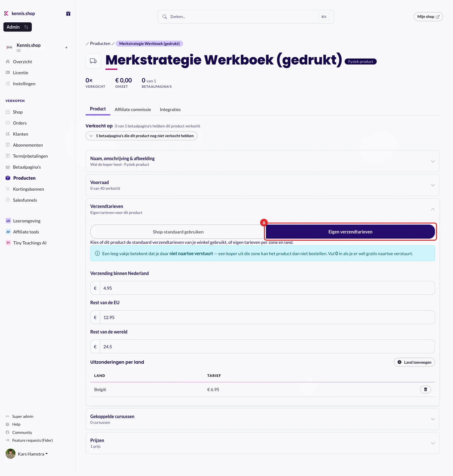Click the LO Leeromgeving badge icon
Image resolution: width=453 pixels, height=476 pixels.
[x=8, y=221]
